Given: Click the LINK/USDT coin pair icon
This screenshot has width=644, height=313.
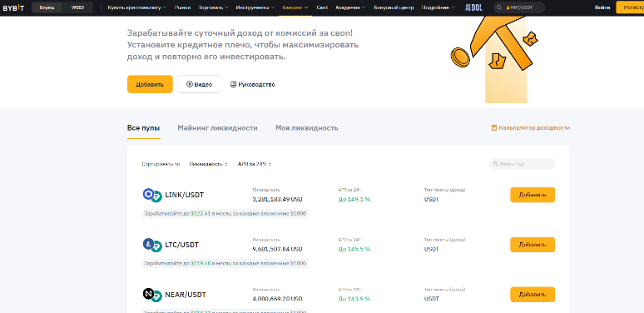Looking at the screenshot, I should 152,195.
